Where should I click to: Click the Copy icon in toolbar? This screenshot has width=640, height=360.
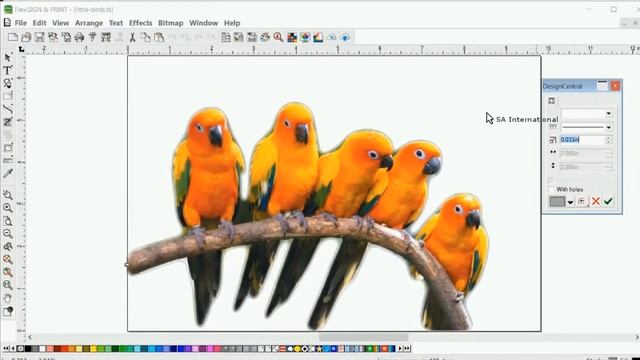[x=146, y=37]
